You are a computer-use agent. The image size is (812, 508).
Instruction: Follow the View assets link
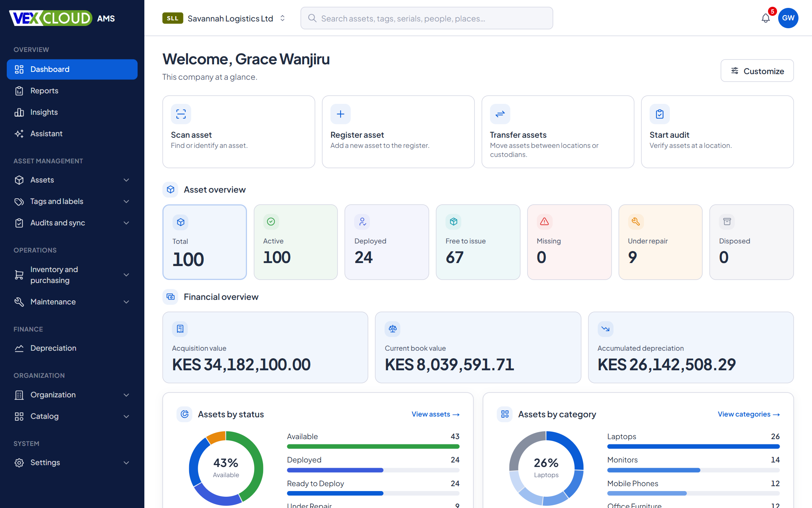[436, 414]
